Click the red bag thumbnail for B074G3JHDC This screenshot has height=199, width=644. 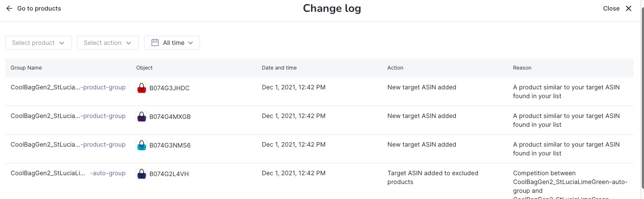tap(141, 88)
